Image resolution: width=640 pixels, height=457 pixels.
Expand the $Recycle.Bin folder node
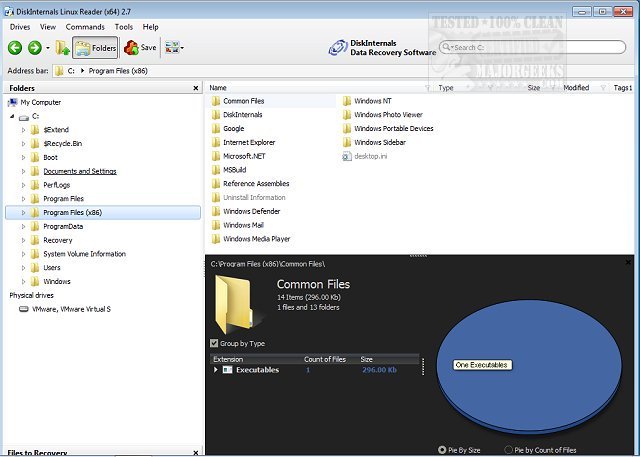click(x=23, y=144)
